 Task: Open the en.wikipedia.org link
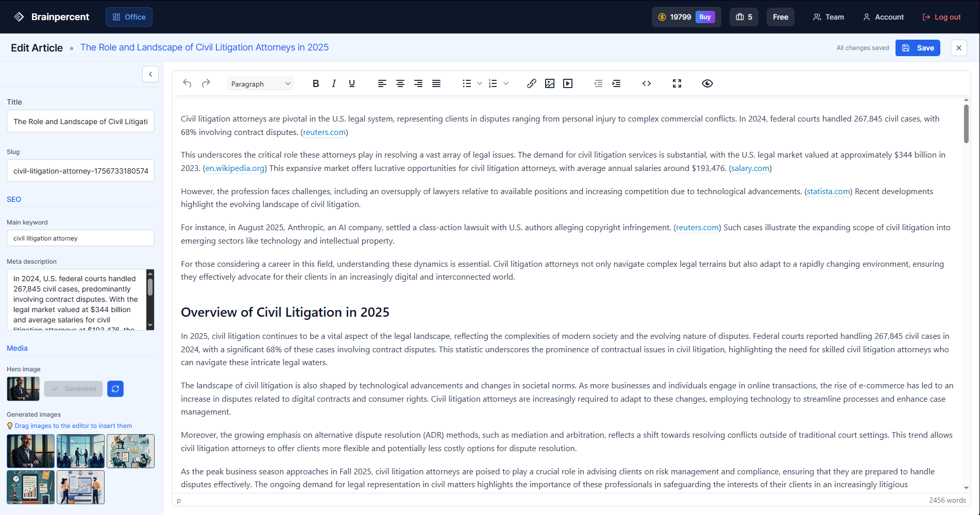point(235,168)
